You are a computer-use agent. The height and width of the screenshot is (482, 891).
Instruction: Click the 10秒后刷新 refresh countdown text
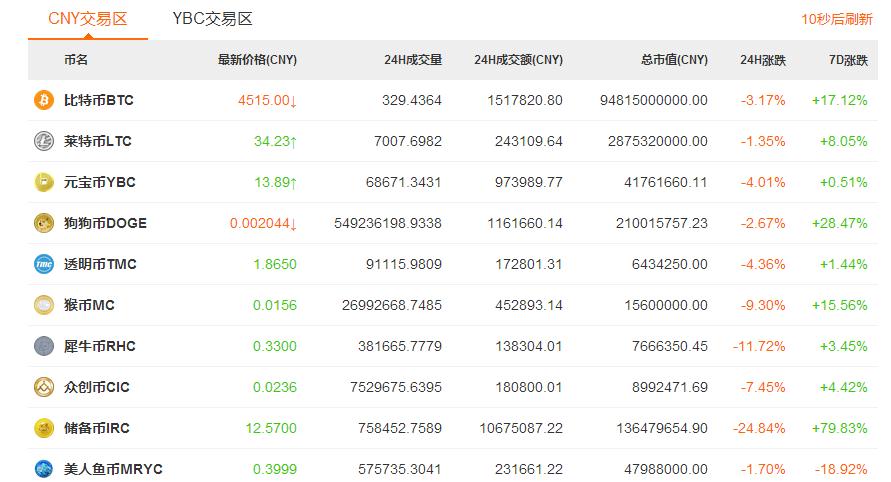coord(836,19)
